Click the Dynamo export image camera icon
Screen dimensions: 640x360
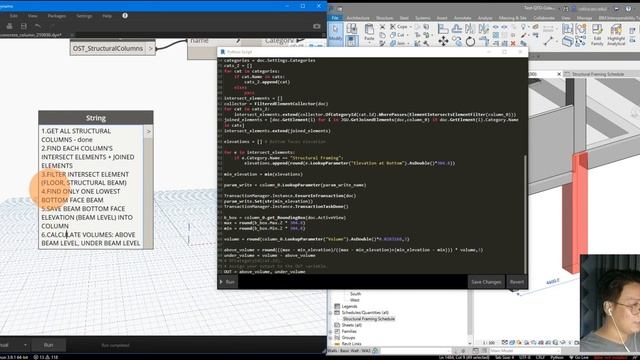click(x=316, y=26)
